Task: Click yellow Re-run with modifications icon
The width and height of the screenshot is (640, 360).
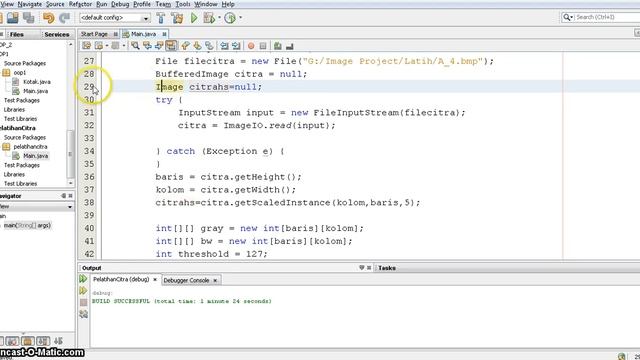Action: [83, 291]
